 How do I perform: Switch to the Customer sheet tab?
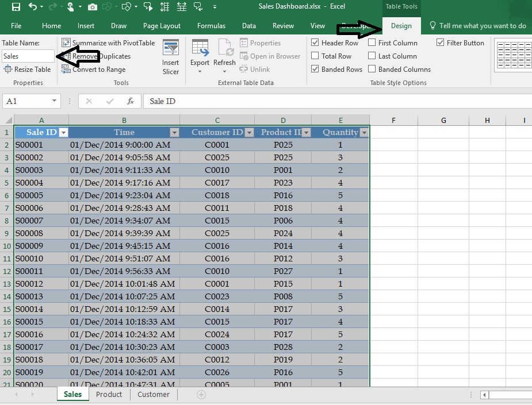(154, 395)
